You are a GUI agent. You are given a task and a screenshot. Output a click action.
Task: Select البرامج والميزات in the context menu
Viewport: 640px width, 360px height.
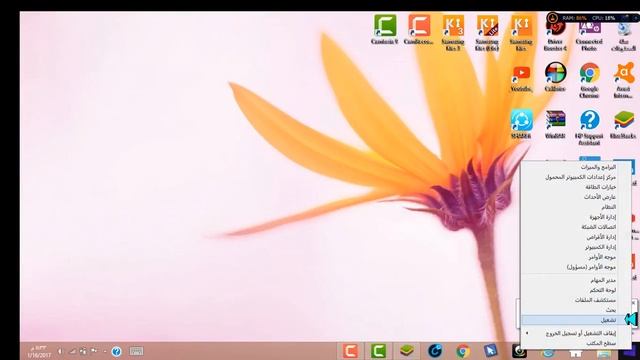[576, 167]
